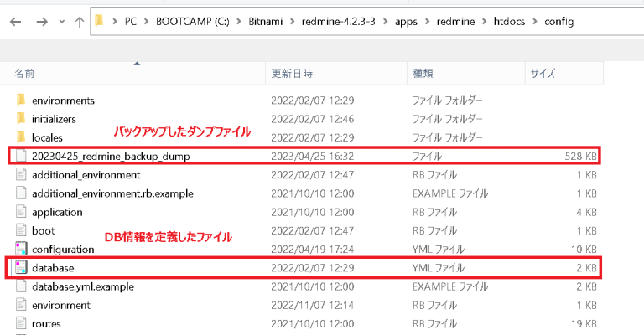Sort files by 名前 column header
The width and height of the screenshot is (644, 335).
(25, 75)
